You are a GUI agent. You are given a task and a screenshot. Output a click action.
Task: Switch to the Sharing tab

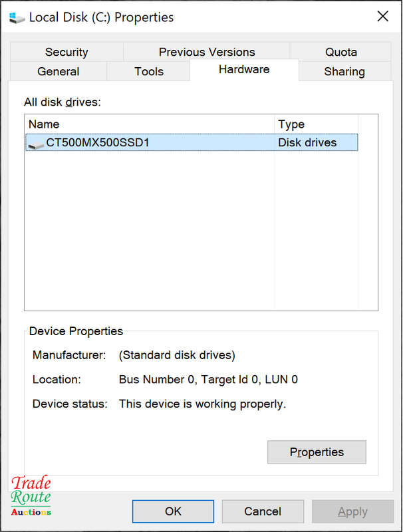344,71
